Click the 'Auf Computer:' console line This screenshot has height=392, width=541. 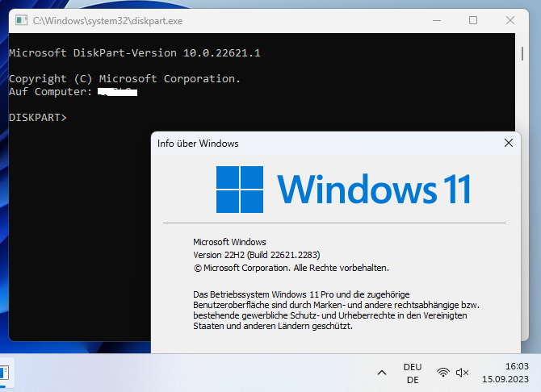pos(73,92)
